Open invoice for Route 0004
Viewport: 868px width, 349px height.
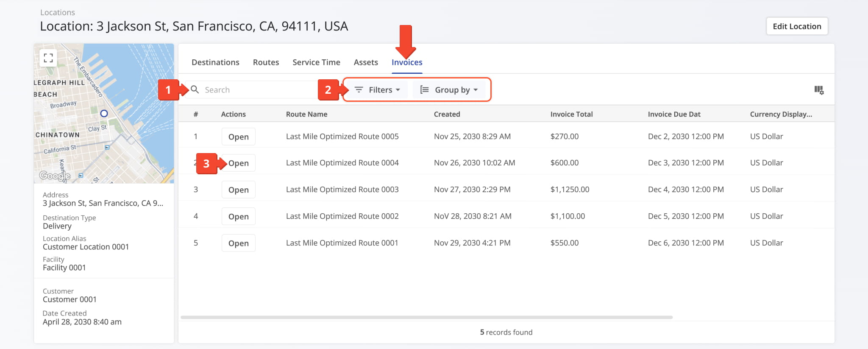click(239, 163)
